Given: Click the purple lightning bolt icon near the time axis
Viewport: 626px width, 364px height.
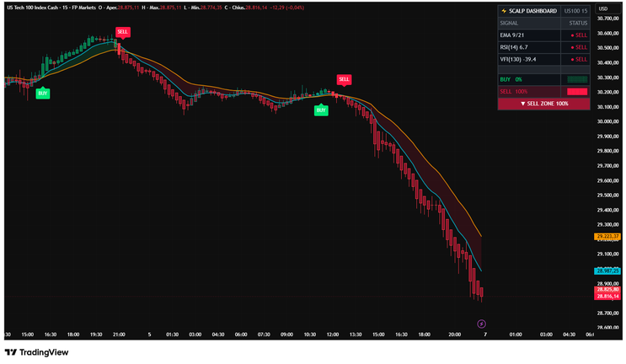Looking at the screenshot, I should click(481, 324).
